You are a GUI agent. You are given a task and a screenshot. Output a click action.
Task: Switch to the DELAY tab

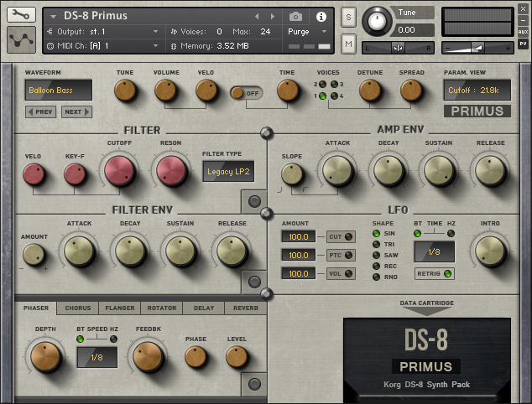[204, 308]
